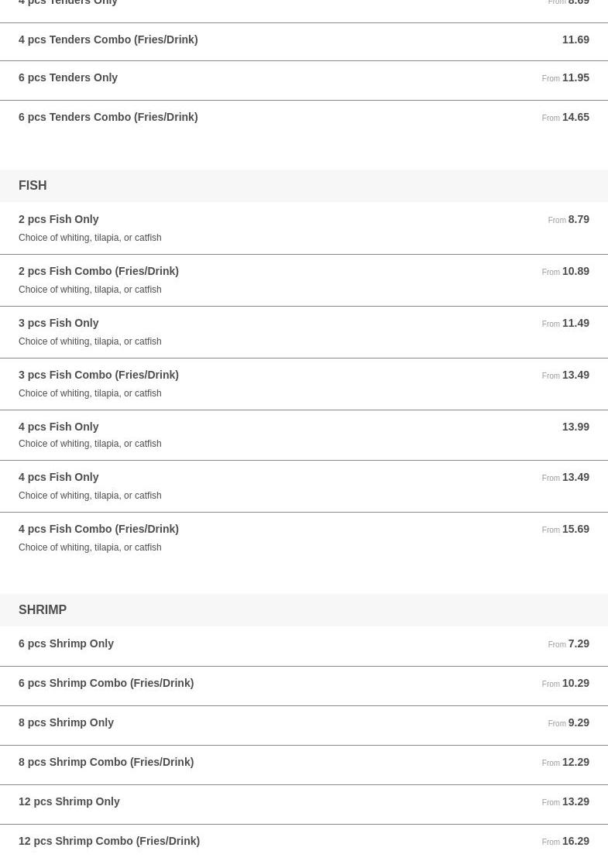Image resolution: width=608 pixels, height=868 pixels.
Task: Pick the 3 pcs Fish Only item
Action: point(59,323)
